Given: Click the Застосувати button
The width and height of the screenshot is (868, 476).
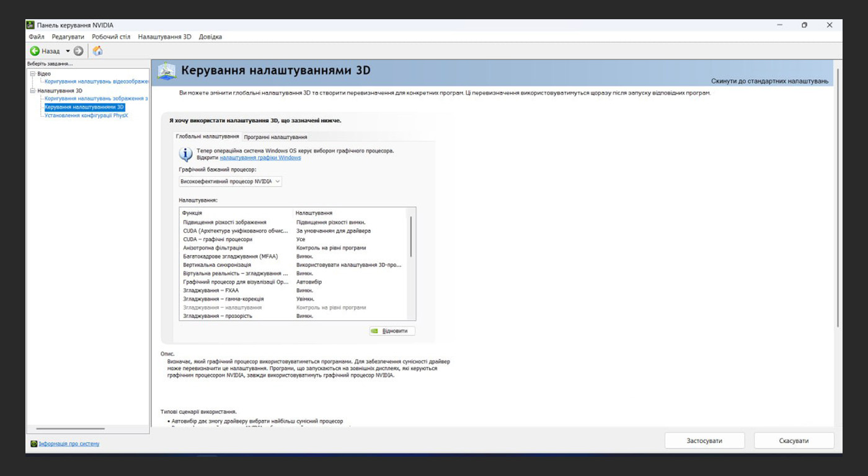Looking at the screenshot, I should click(x=704, y=441).
